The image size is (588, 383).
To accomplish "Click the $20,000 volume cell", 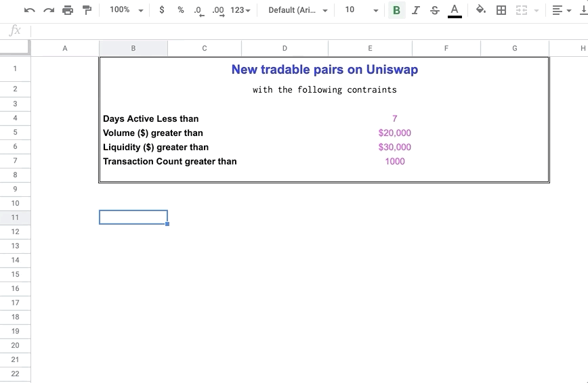I will point(394,133).
